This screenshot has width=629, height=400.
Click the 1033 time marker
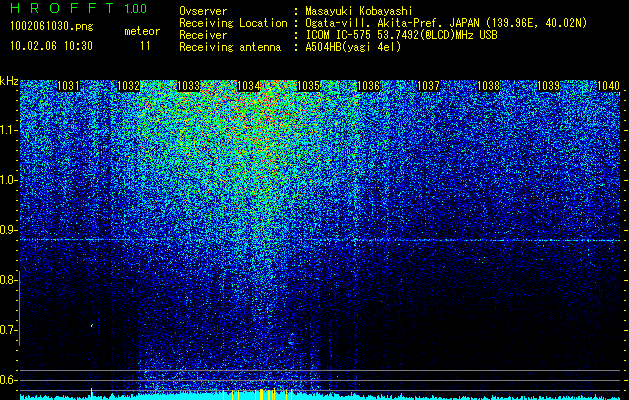click(x=189, y=86)
